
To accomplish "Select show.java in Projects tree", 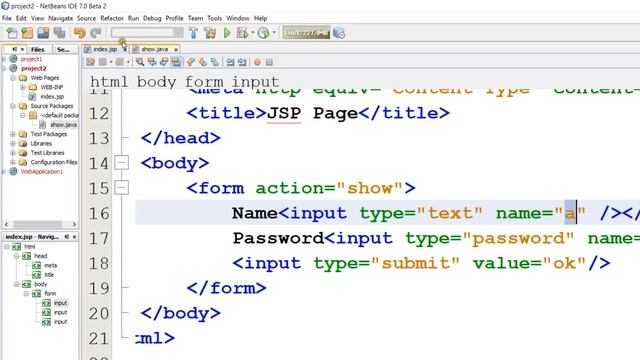I will pyautogui.click(x=63, y=124).
